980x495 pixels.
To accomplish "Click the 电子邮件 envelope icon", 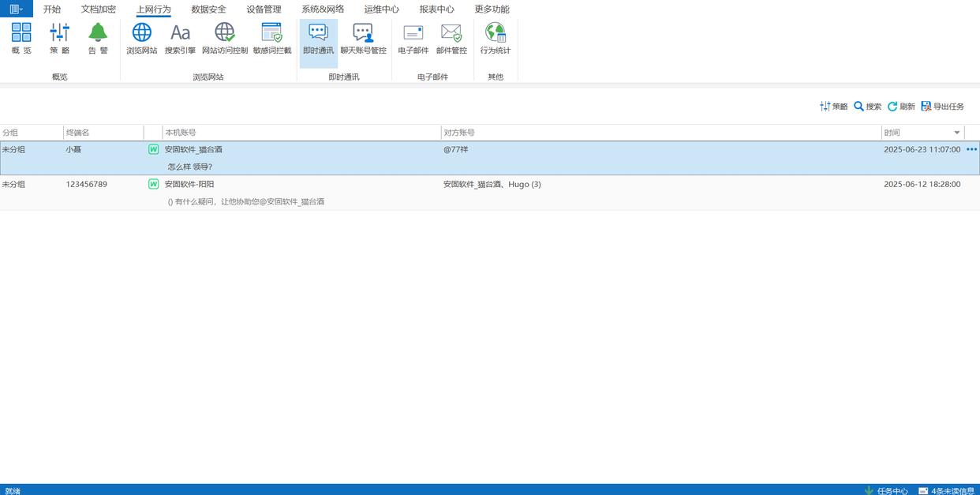I will pyautogui.click(x=413, y=38).
